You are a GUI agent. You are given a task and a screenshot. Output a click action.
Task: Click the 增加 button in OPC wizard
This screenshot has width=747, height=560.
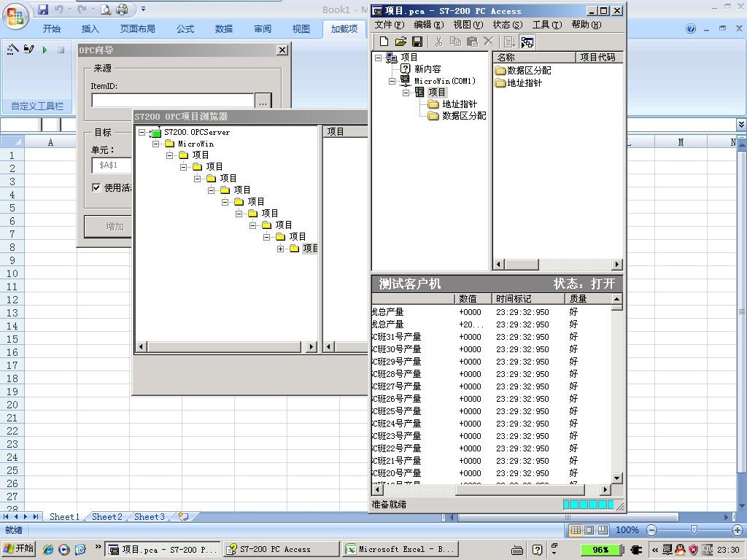115,226
